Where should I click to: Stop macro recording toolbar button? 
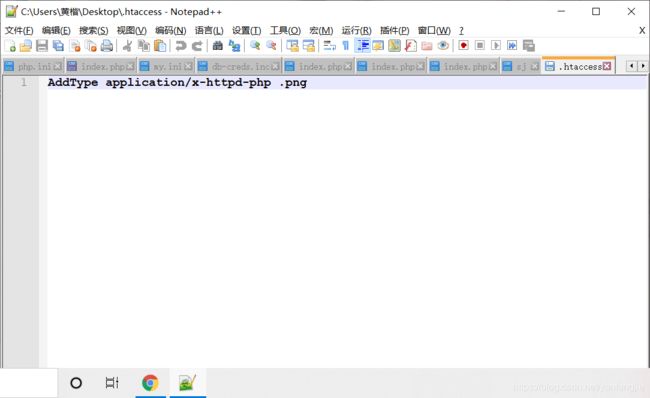click(480, 46)
